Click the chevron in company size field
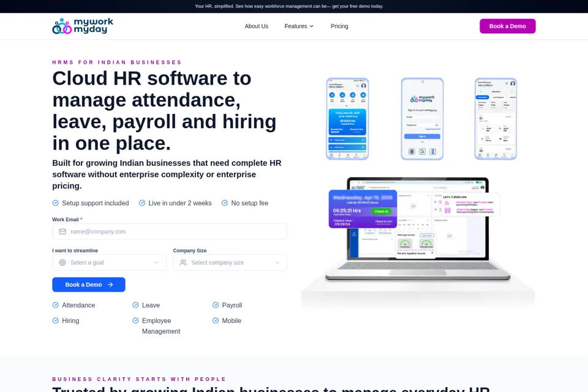This screenshot has width=588, height=392. (277, 263)
